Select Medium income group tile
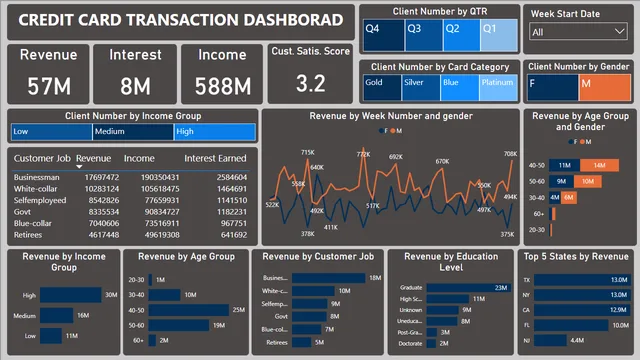This screenshot has width=640, height=360. tap(133, 132)
